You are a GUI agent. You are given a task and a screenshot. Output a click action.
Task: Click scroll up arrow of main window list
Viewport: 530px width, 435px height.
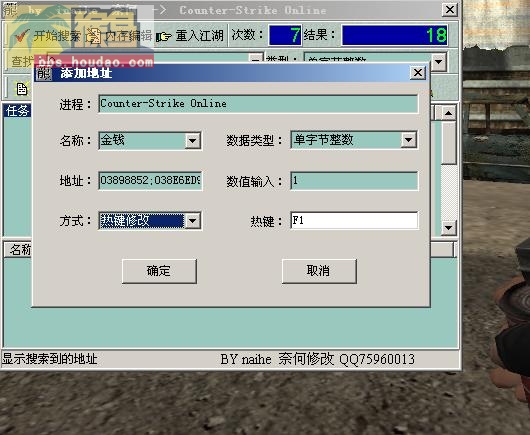(449, 113)
